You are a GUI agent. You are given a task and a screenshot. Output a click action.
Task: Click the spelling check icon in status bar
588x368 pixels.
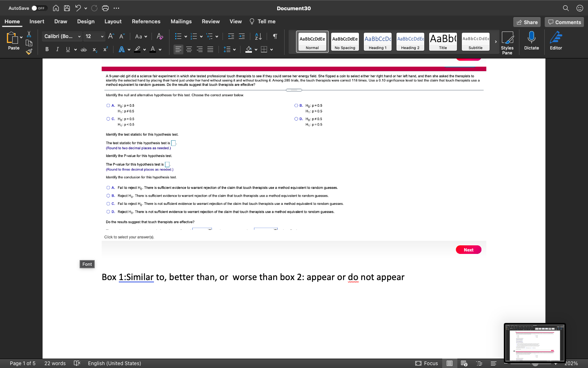click(x=77, y=363)
